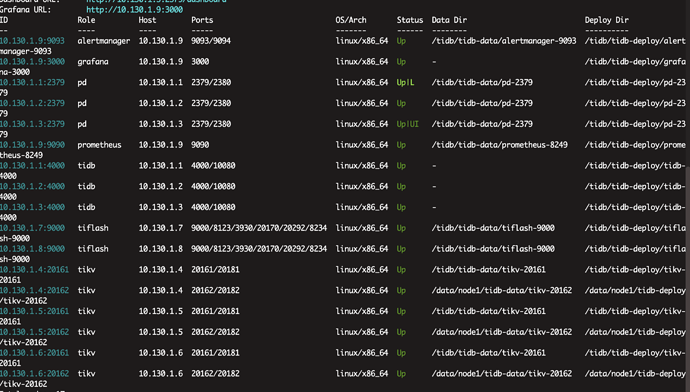Click the Up|UI status of pd 10.130.1.3
The image size is (690, 392).
tap(407, 124)
